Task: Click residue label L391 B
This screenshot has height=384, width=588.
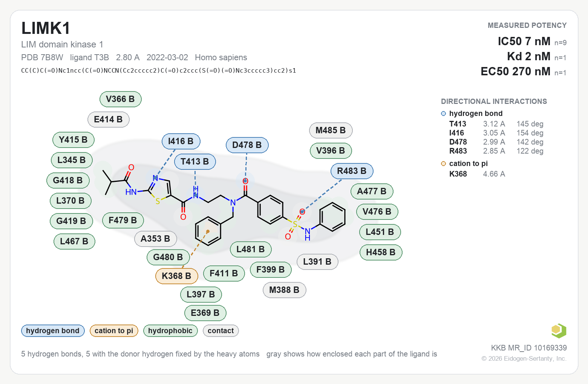Action: click(x=317, y=262)
